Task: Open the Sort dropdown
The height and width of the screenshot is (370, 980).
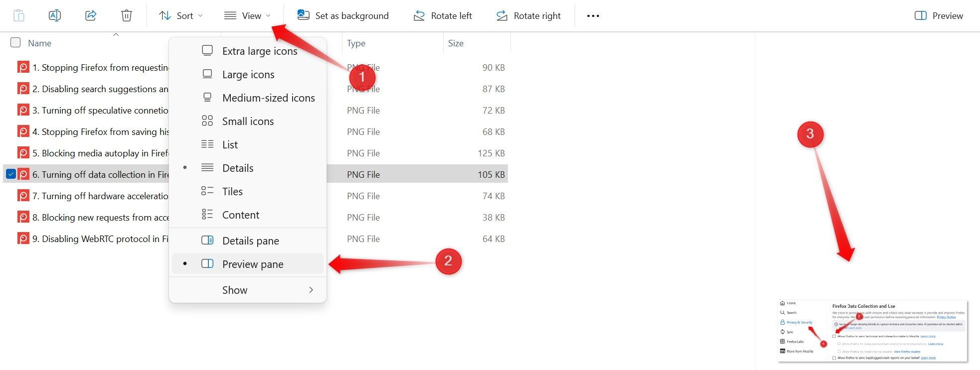Action: point(180,16)
